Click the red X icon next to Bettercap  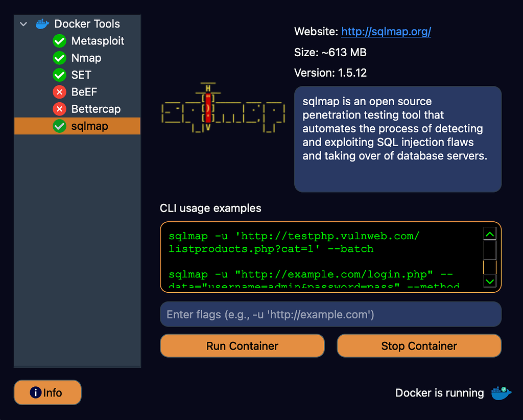tap(59, 109)
